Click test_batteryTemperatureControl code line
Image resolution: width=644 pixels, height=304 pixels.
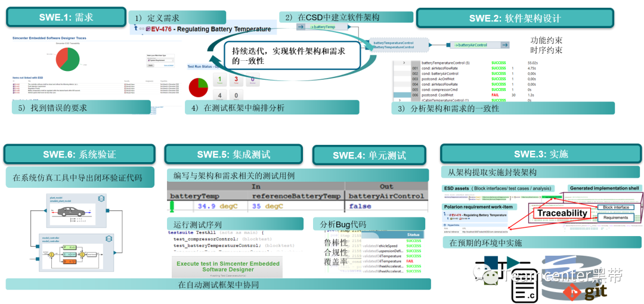tap(233, 246)
